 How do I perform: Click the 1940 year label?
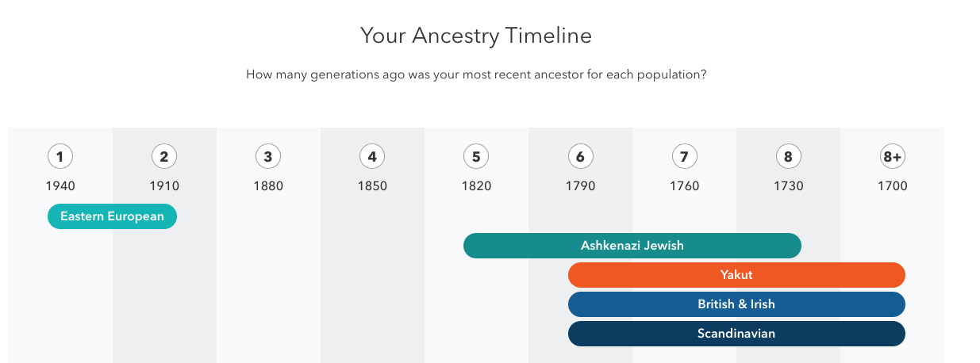tap(60, 186)
